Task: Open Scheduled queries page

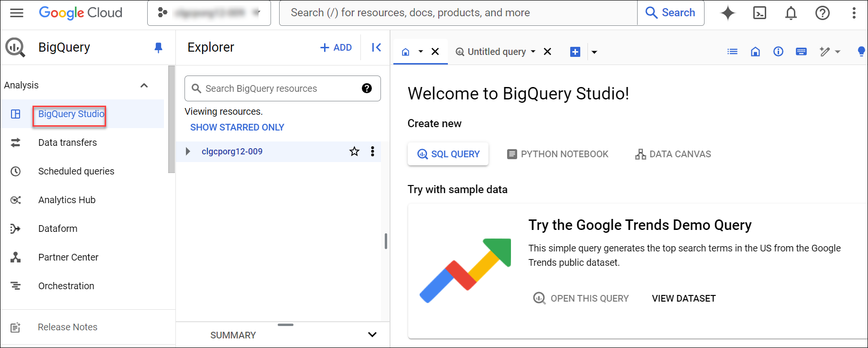Action: [76, 171]
